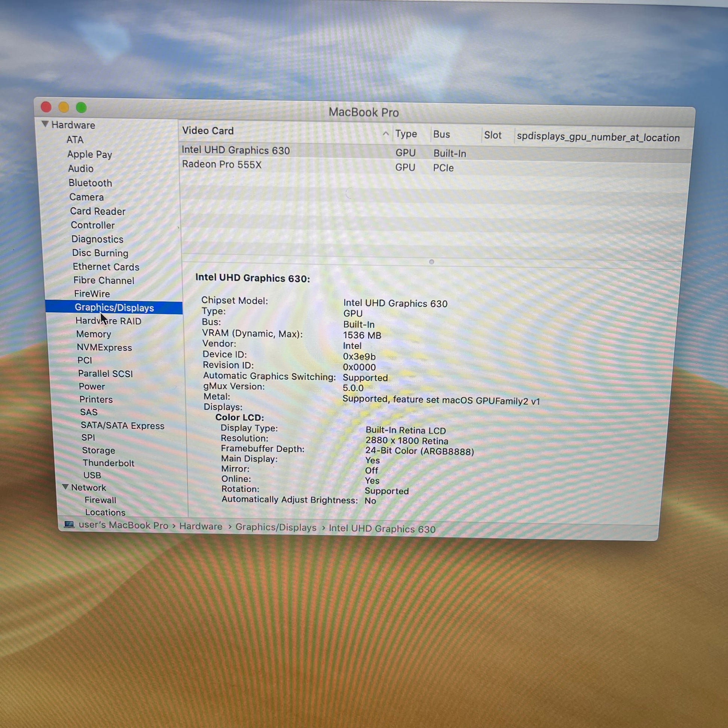
Task: Zoom window with the green button
Action: coord(82,108)
